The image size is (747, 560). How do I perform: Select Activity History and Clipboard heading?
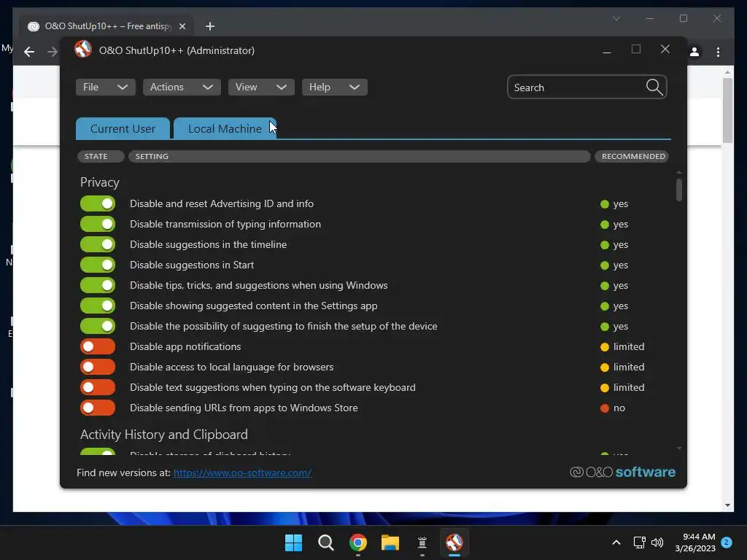pos(164,435)
